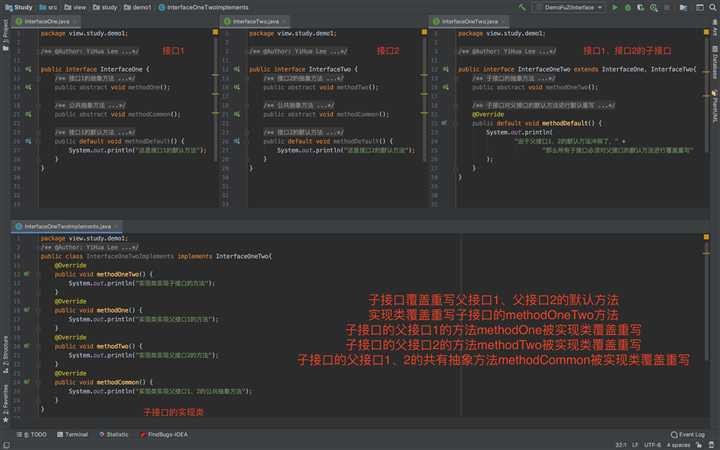Click the profiler run icon beside coverage
Viewport: 720px width, 450px height.
654,7
